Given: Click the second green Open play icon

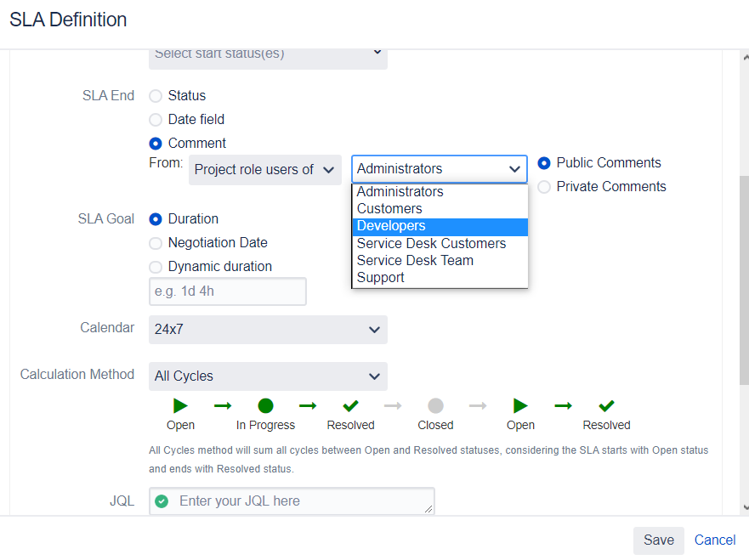Looking at the screenshot, I should (520, 406).
